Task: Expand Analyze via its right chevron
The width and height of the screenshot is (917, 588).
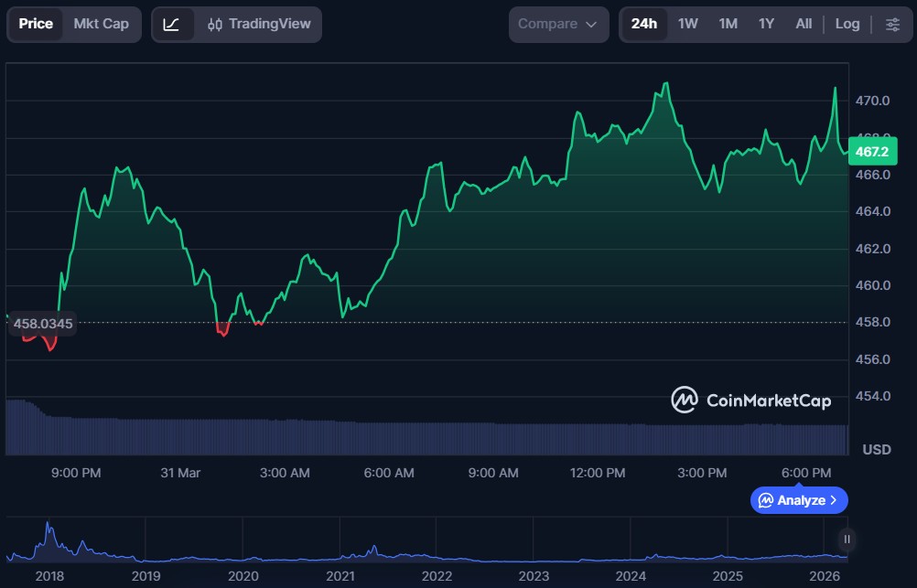Action: click(833, 500)
